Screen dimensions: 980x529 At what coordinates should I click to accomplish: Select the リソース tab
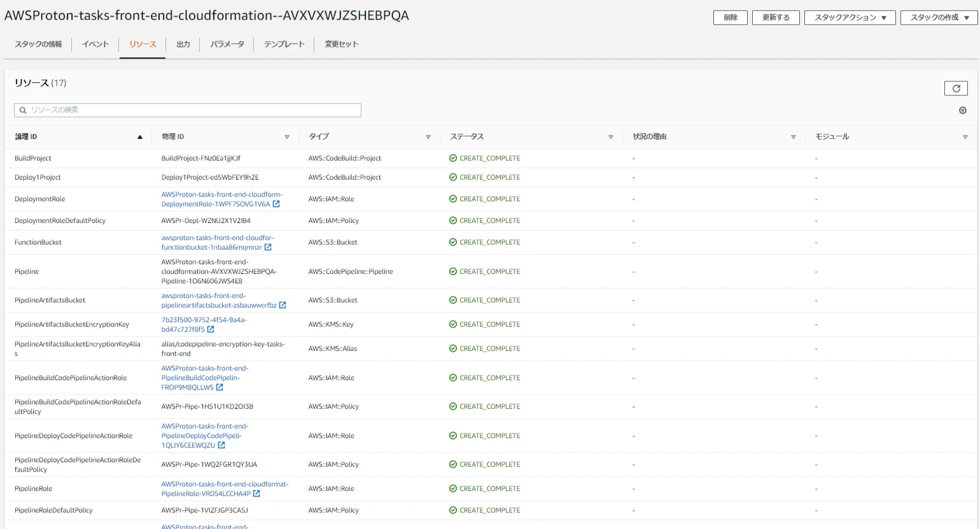(x=143, y=45)
